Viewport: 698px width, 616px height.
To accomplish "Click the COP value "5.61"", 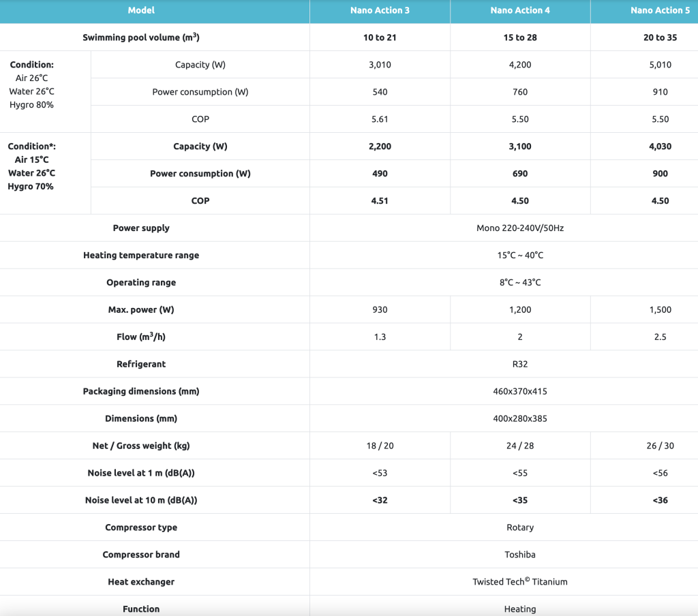I will pyautogui.click(x=380, y=119).
